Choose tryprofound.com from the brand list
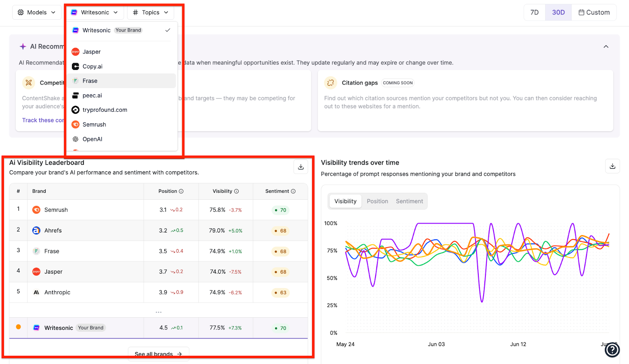The image size is (629, 364). [x=121, y=110]
